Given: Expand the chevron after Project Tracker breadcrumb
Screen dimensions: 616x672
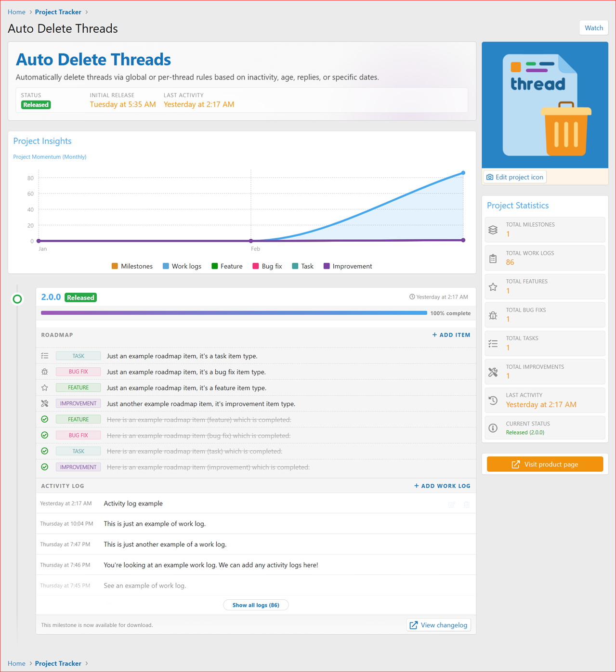Looking at the screenshot, I should [x=87, y=12].
